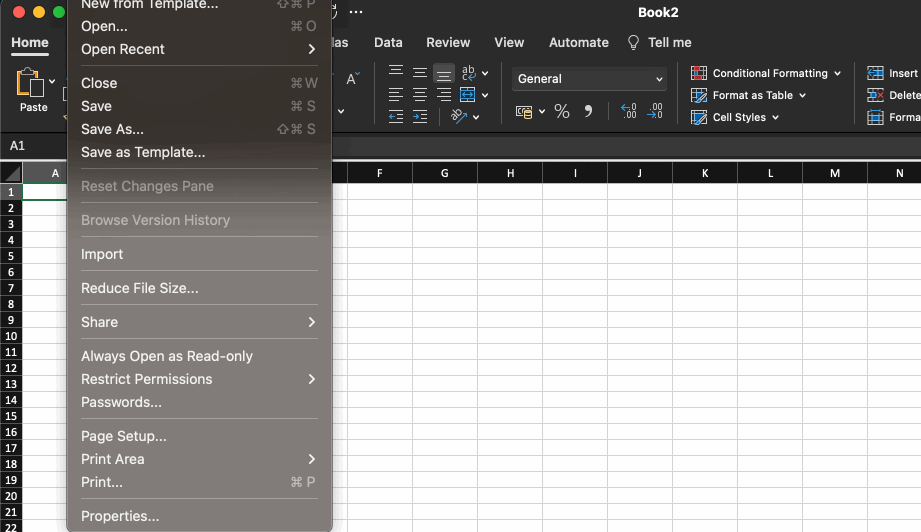
Task: Click Tell me search assistant
Action: (x=659, y=42)
